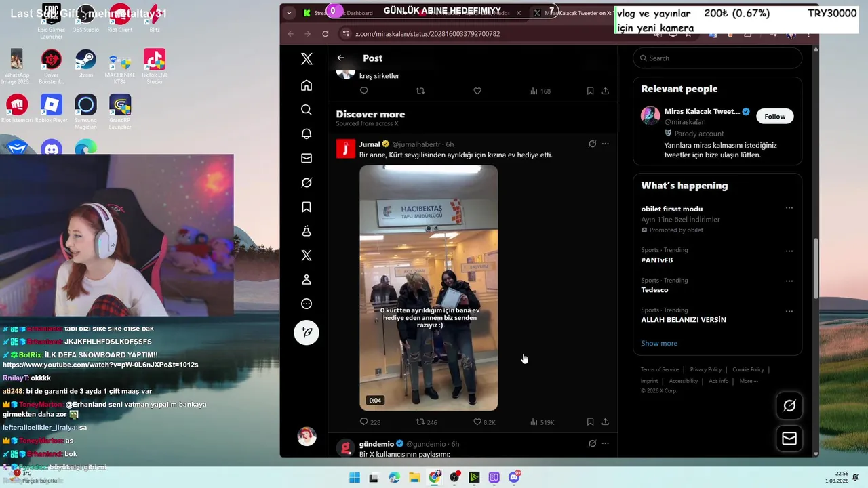868x488 pixels.
Task: Open the browser tab search dropdown
Action: pos(289,13)
